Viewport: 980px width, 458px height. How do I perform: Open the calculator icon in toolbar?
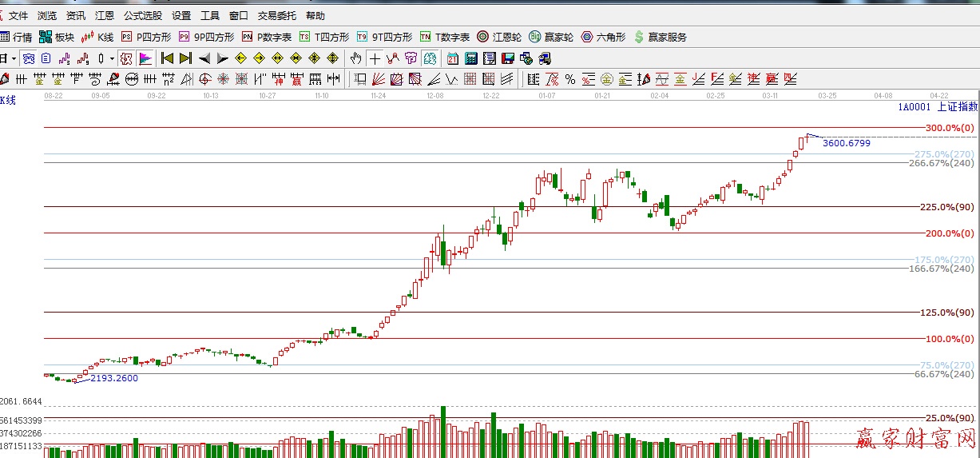[x=470, y=58]
